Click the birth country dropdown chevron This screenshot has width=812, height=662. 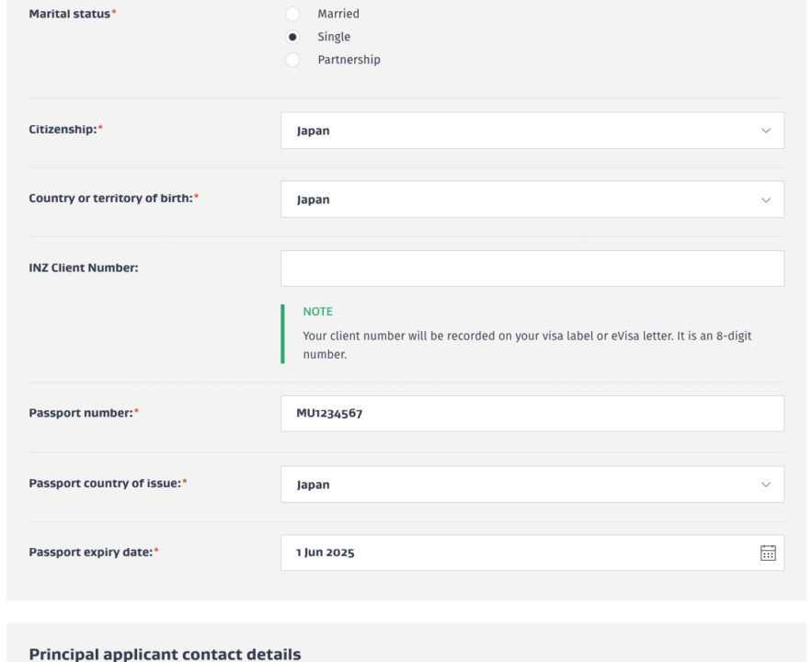click(x=766, y=200)
